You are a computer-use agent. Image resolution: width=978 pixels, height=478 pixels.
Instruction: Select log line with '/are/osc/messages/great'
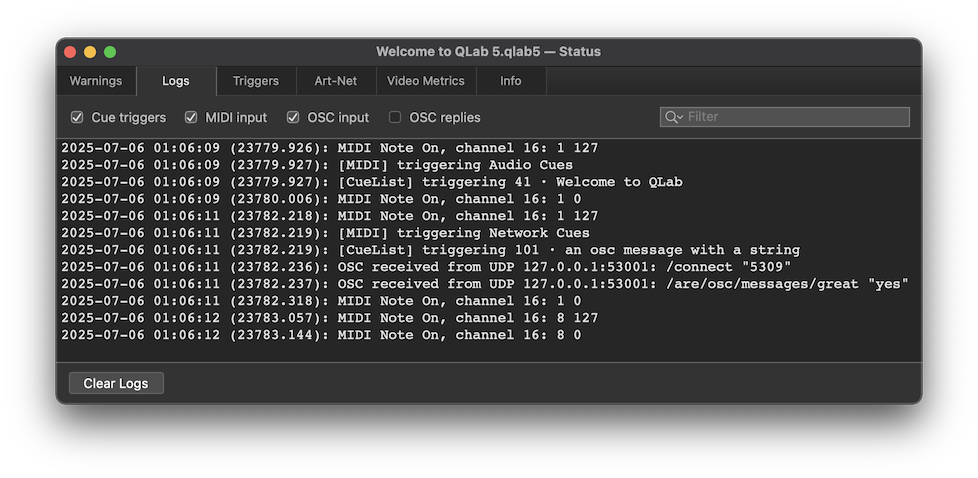pyautogui.click(x=485, y=284)
